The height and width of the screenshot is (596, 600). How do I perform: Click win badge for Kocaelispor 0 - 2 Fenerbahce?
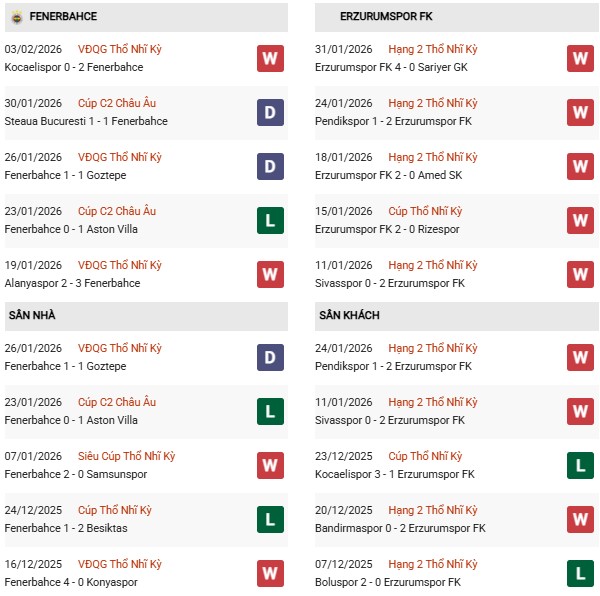(x=270, y=58)
